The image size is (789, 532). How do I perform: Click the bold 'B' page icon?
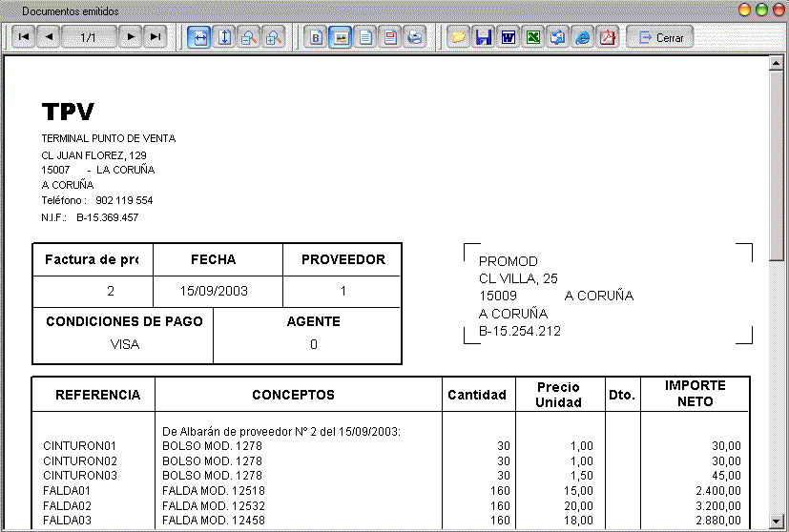point(317,37)
